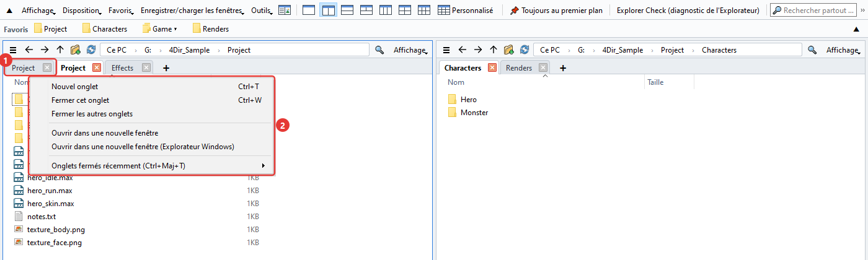Click Ce PC breadcrumb in left pane
The height and width of the screenshot is (260, 868).
(116, 50)
